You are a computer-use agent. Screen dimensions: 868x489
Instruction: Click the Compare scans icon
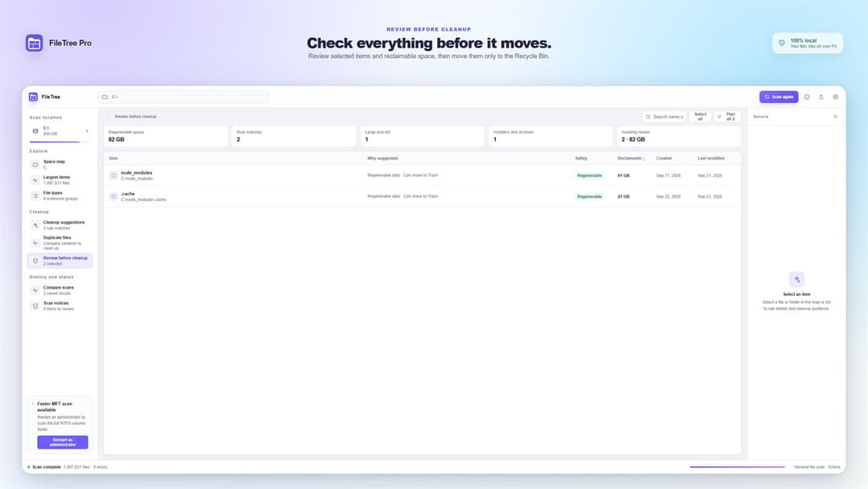(x=35, y=290)
